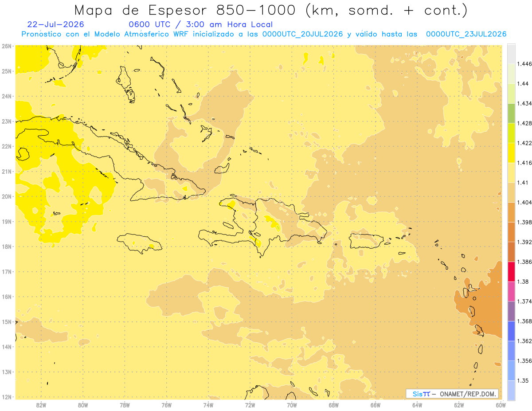The height and width of the screenshot is (411, 532).
Task: Click the '72W' longitude label
Action: tap(250, 405)
